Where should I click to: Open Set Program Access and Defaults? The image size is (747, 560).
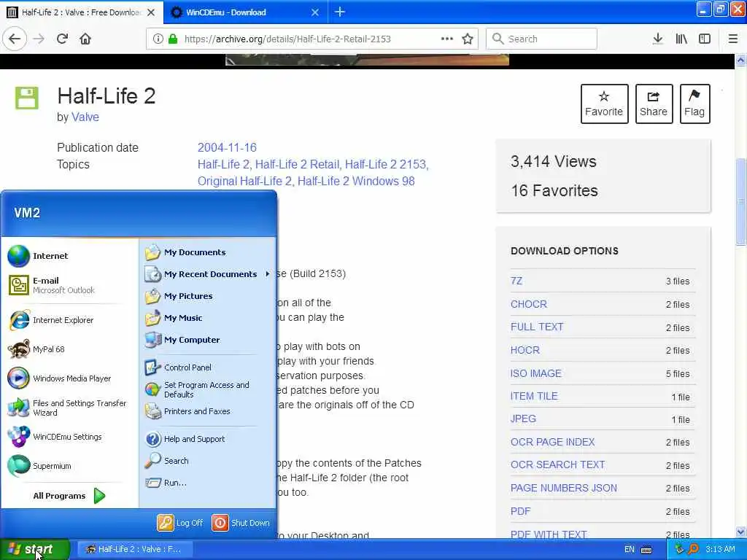[208, 389]
